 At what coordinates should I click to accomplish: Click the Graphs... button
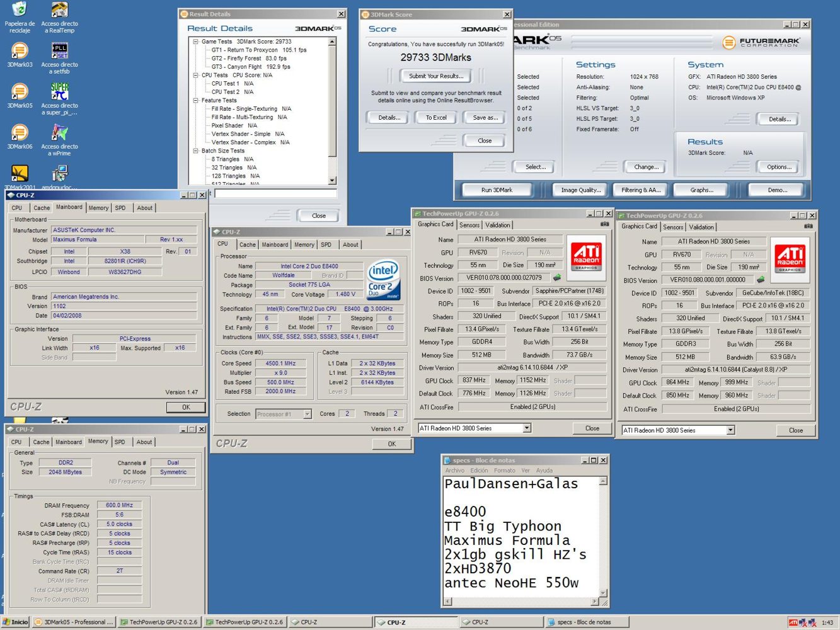pos(701,190)
